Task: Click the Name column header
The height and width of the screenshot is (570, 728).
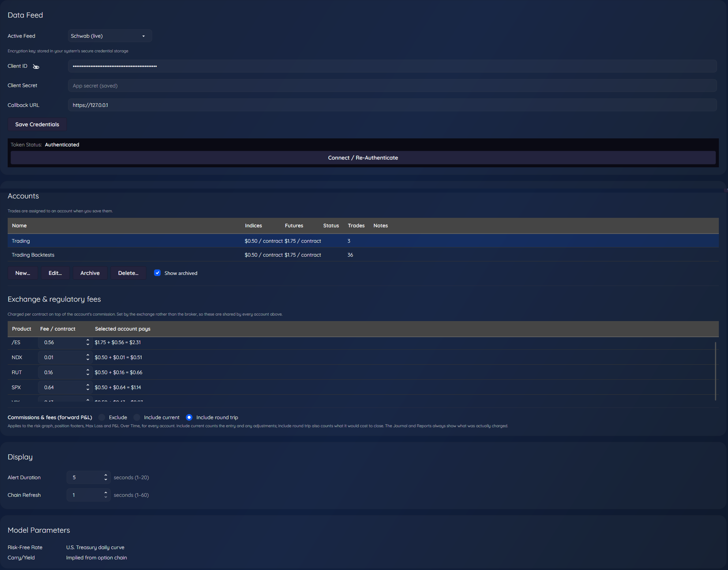Action: 19,226
